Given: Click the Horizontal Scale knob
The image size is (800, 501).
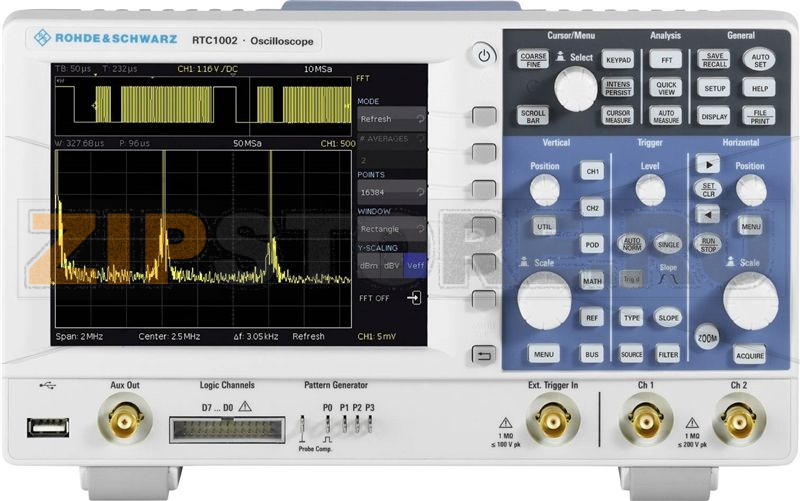Looking at the screenshot, I should tap(751, 300).
